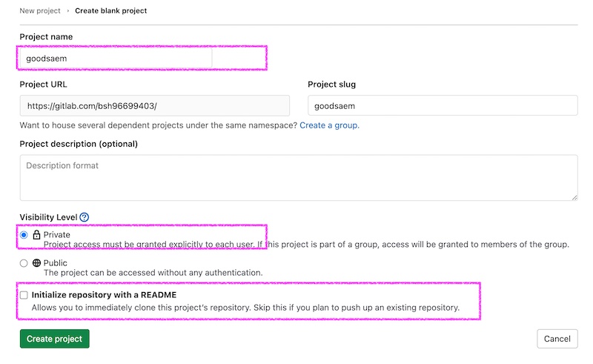Click inside the Project description text area

pyautogui.click(x=299, y=177)
